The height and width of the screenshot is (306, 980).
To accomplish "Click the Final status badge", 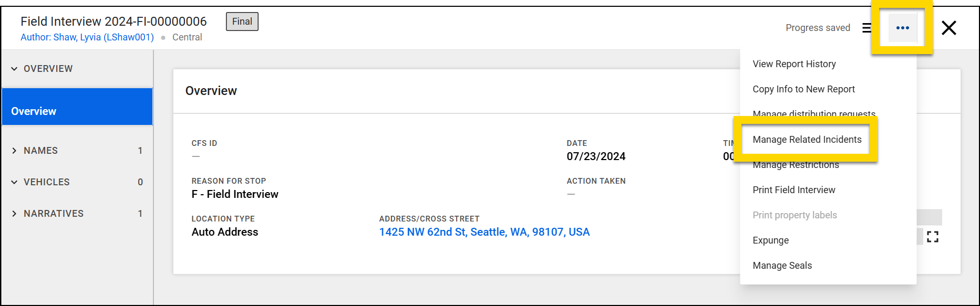I will tap(242, 22).
